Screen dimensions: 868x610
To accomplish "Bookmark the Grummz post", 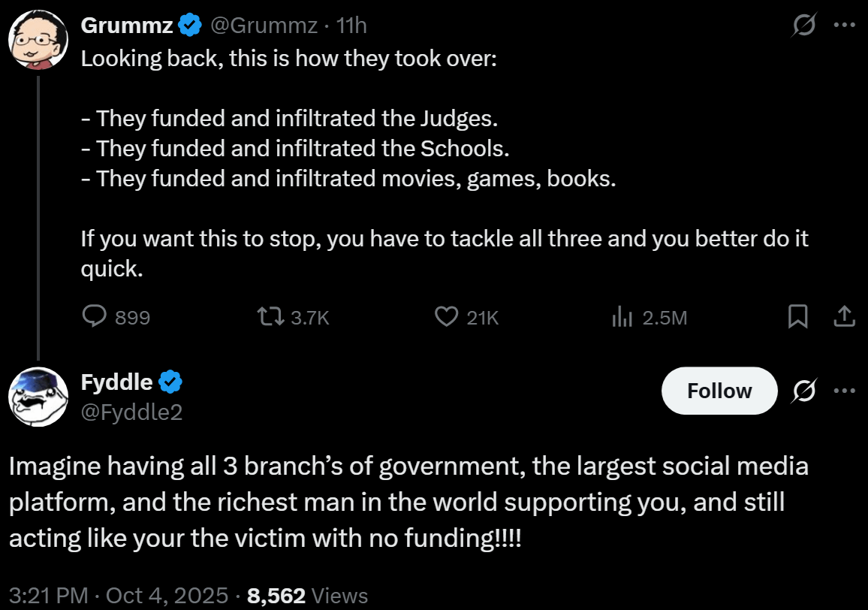I will coord(797,317).
